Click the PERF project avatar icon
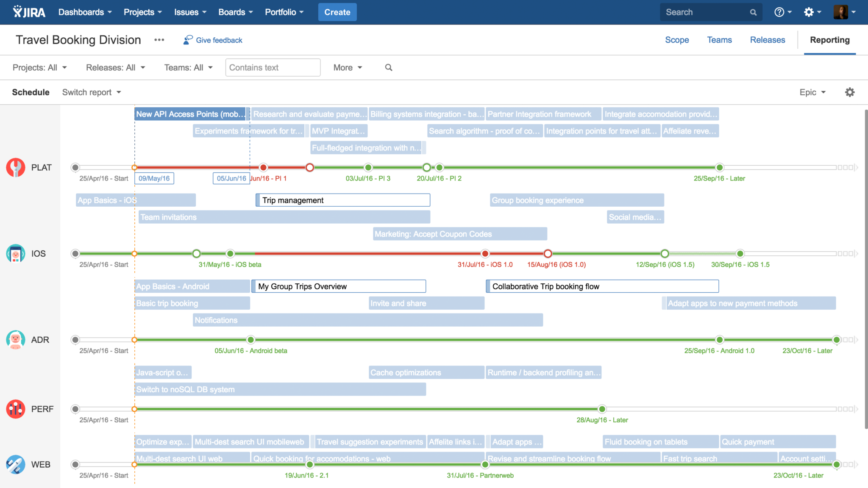This screenshot has height=488, width=868. point(16,409)
